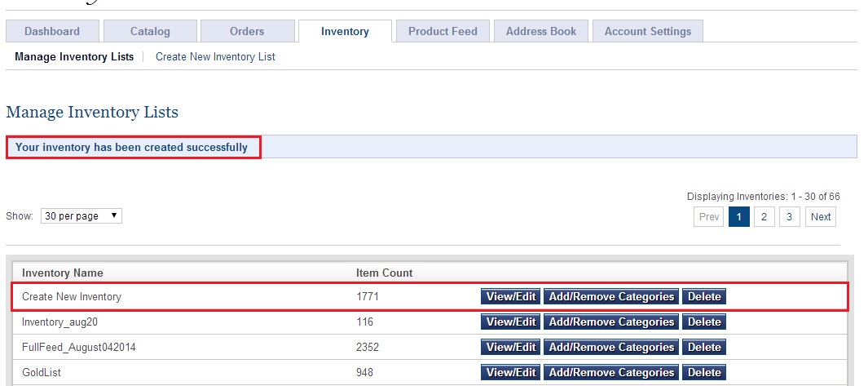Screen dimensions: 868x386
Task: Go to the Orders tab
Action: tap(247, 31)
